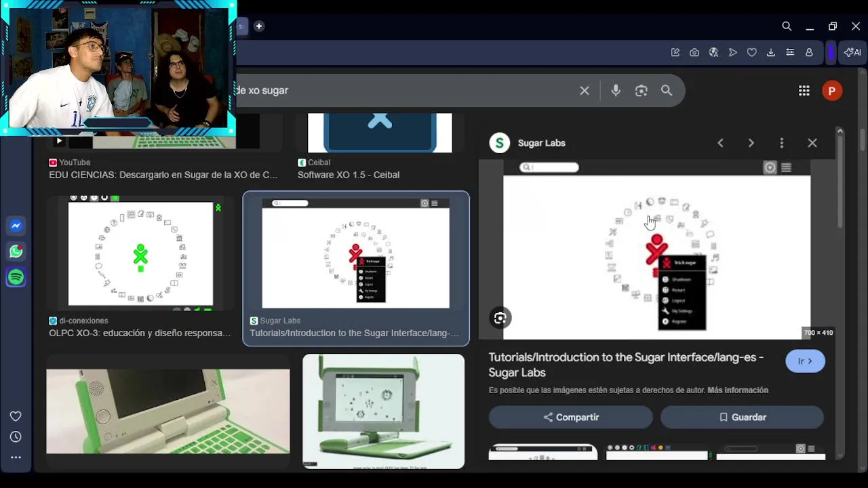Click the Sugar Labs logo in preview header
Image resolution: width=868 pixels, height=488 pixels.
point(500,143)
